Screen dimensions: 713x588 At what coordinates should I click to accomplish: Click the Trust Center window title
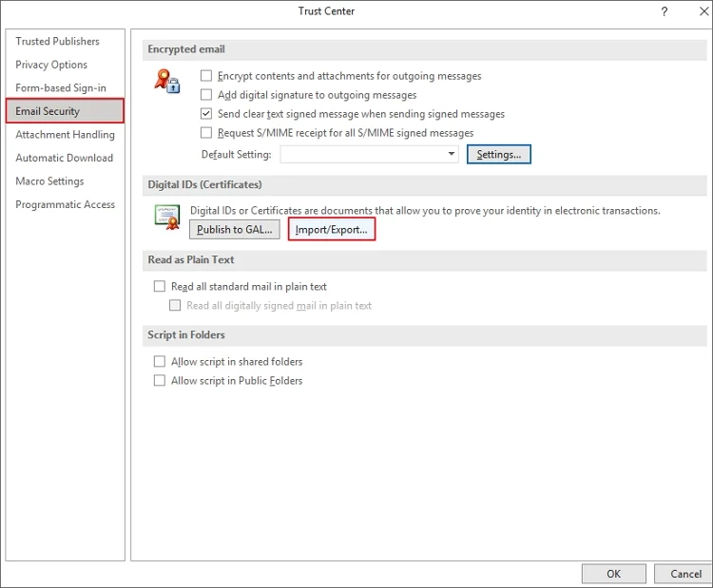[x=326, y=11]
